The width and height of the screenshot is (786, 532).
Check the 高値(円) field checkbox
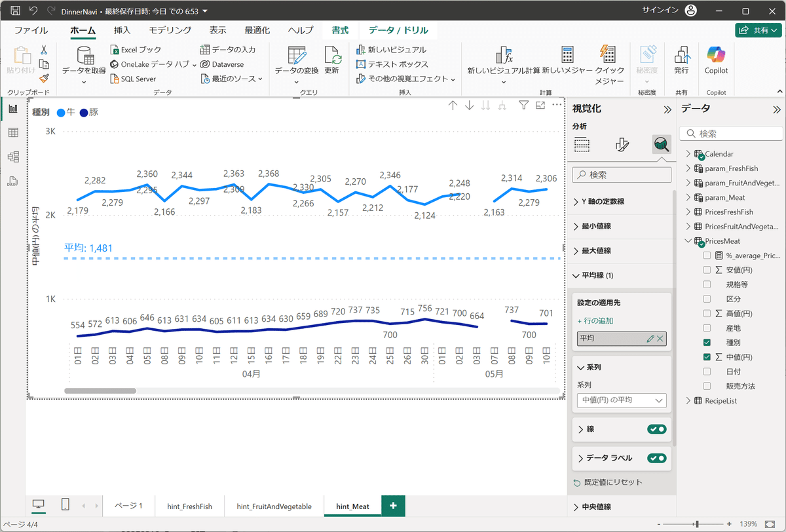[707, 313]
